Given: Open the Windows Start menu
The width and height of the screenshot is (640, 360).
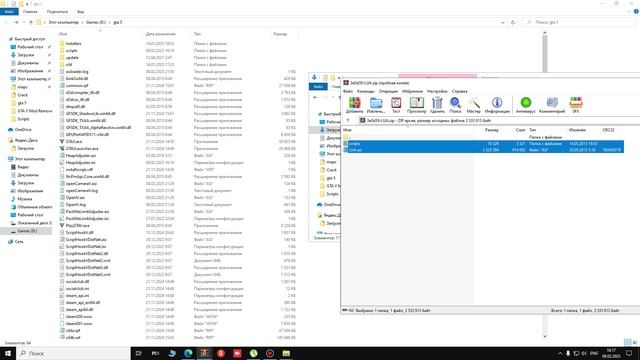Looking at the screenshot, I should tap(8, 353).
